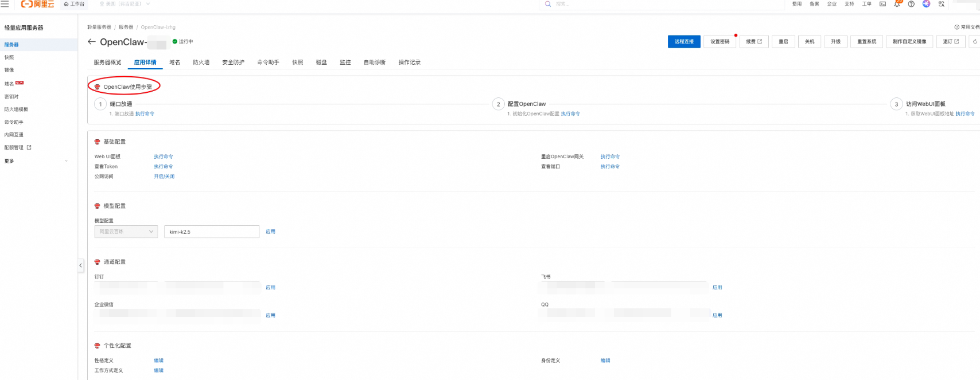
Task: Click the 重置系统 button
Action: tap(867, 41)
